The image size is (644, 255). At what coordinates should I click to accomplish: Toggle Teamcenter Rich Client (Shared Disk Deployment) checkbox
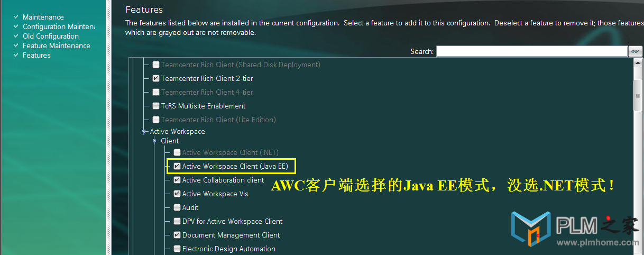tap(156, 65)
